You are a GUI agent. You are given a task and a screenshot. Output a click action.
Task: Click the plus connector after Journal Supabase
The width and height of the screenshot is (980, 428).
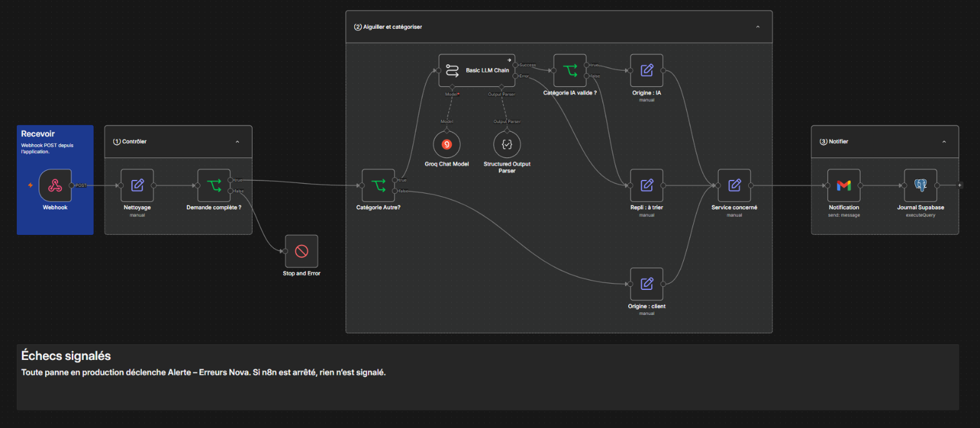(960, 186)
